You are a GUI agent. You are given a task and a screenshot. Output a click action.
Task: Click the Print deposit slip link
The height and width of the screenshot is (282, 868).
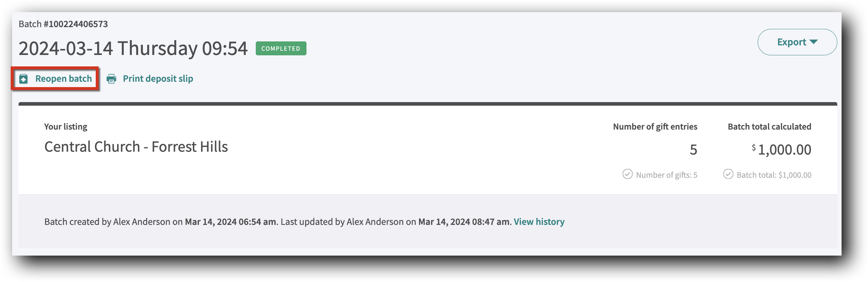coord(158,79)
